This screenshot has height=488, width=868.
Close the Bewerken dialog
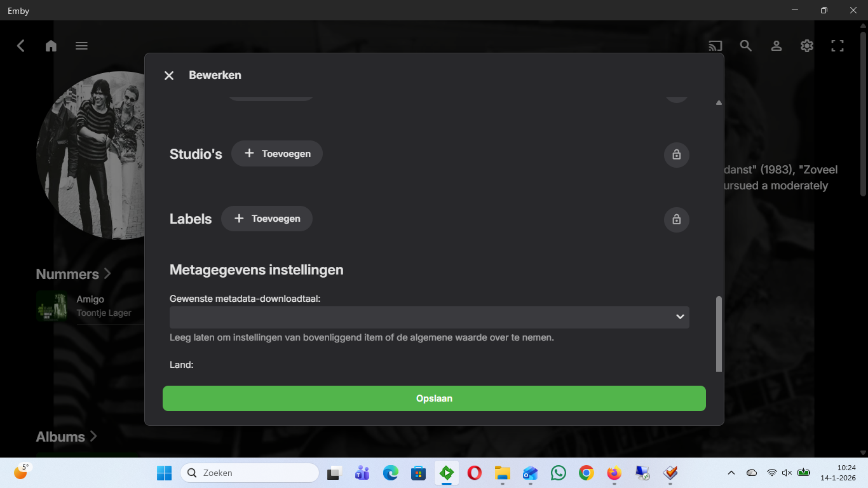coord(169,76)
